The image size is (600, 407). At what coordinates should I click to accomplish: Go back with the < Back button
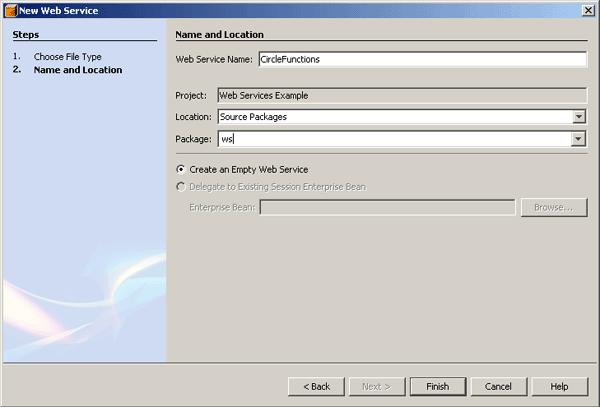tap(316, 387)
